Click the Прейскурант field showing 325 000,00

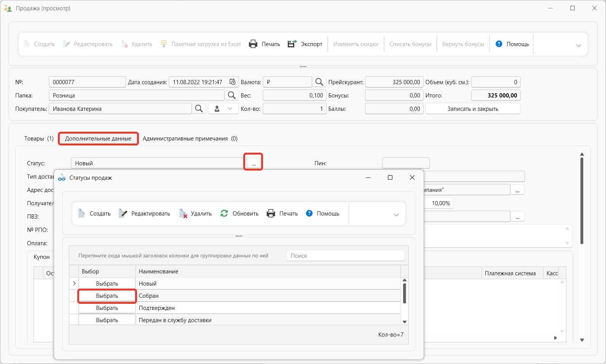point(394,82)
